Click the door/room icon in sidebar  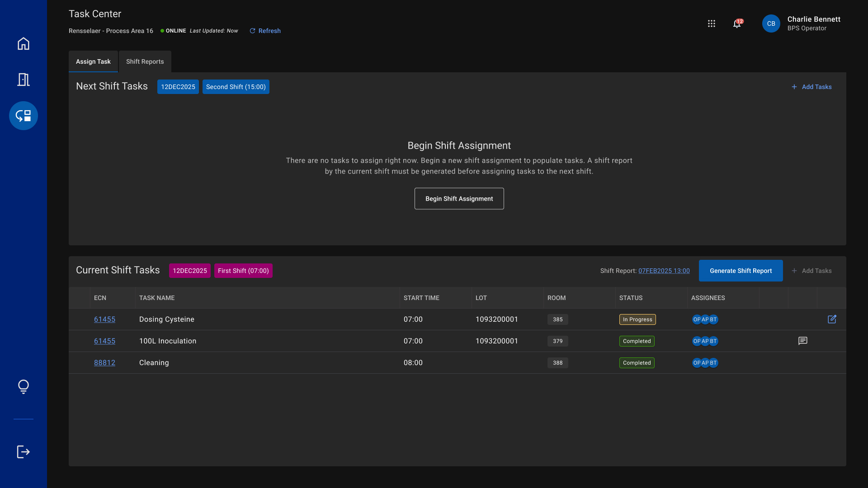pyautogui.click(x=24, y=80)
